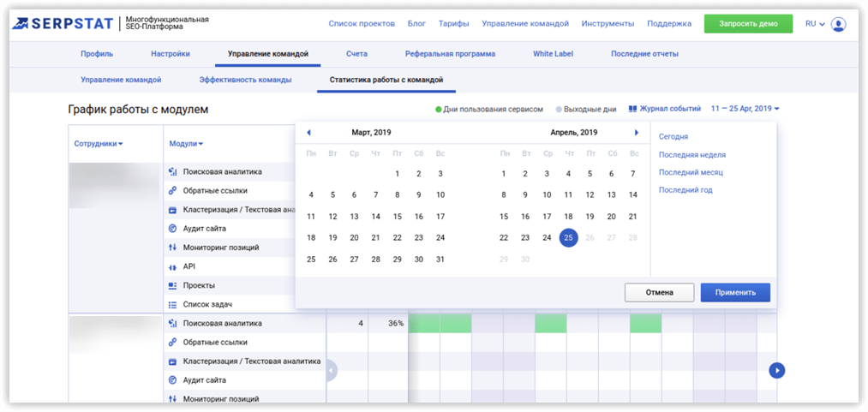Open the Профиль tab
Screen dimensions: 868x412
tap(97, 54)
